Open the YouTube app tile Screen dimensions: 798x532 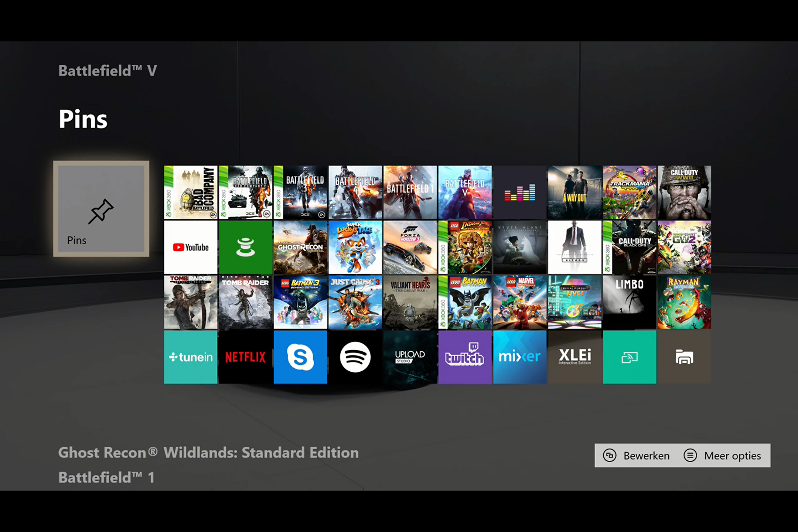[191, 247]
